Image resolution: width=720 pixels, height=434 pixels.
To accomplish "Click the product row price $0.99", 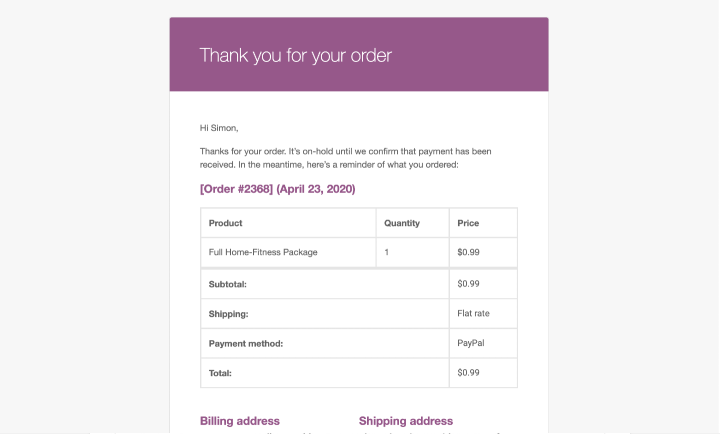I will (468, 252).
